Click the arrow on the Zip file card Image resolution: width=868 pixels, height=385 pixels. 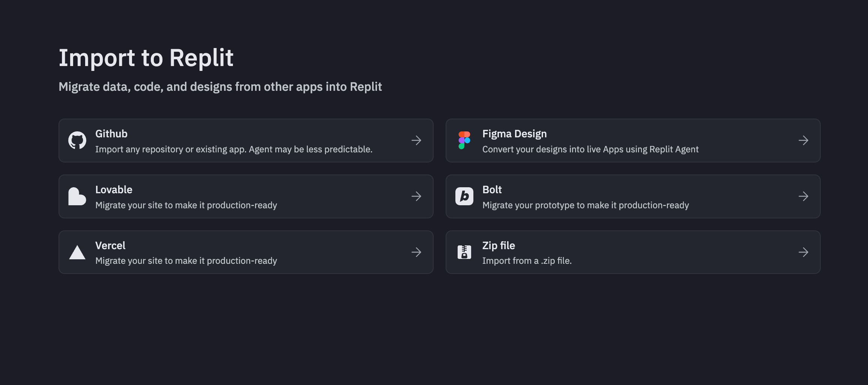(x=803, y=252)
